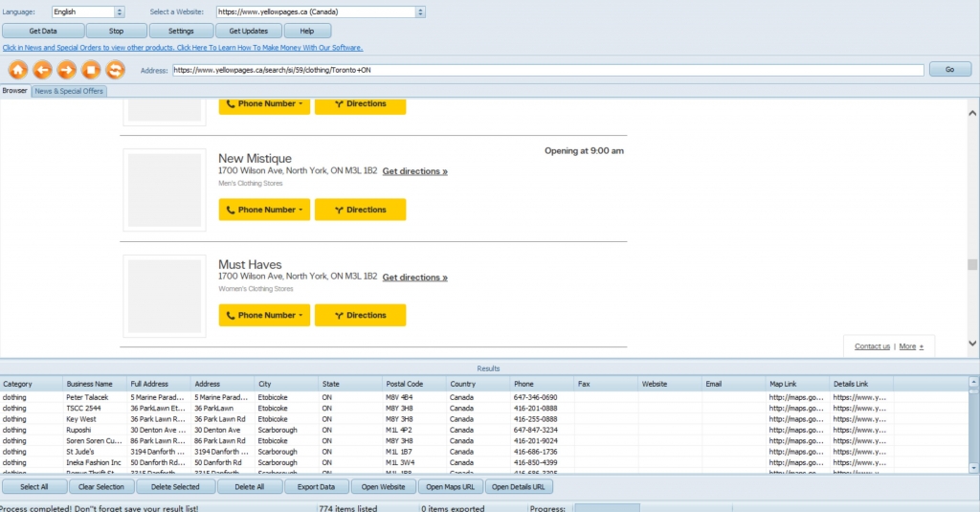Sort results by Full Address column
The height and width of the screenshot is (512, 980).
click(160, 384)
